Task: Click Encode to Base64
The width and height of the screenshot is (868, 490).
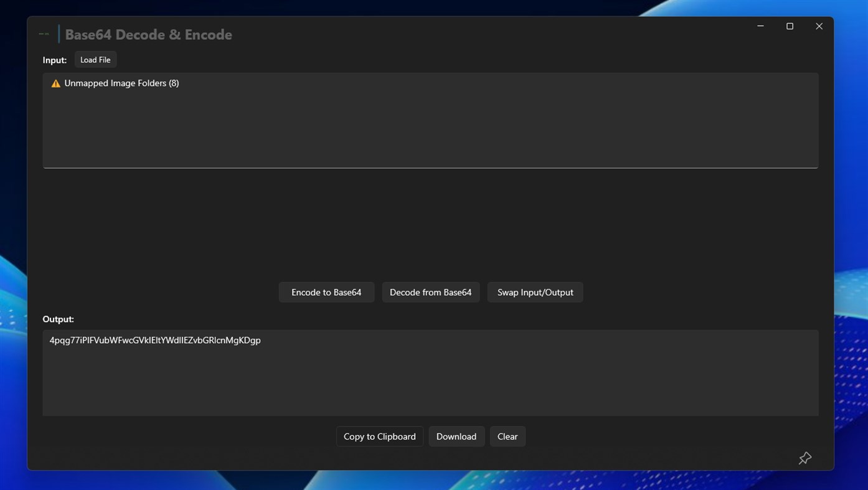Action: click(x=326, y=293)
